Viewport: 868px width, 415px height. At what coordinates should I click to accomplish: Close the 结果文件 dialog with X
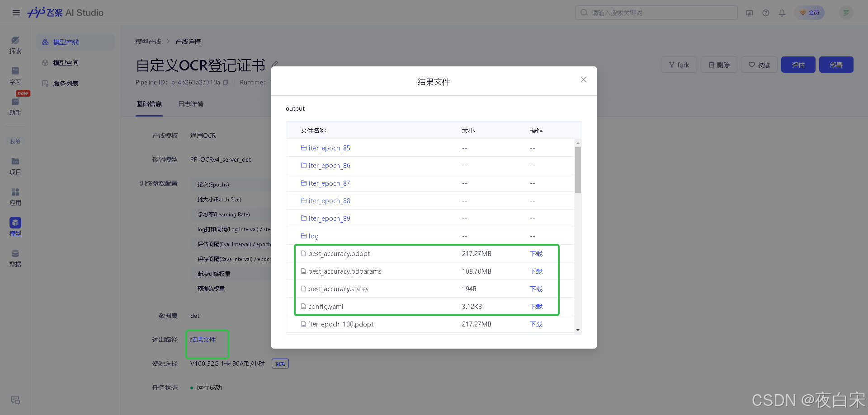tap(584, 79)
